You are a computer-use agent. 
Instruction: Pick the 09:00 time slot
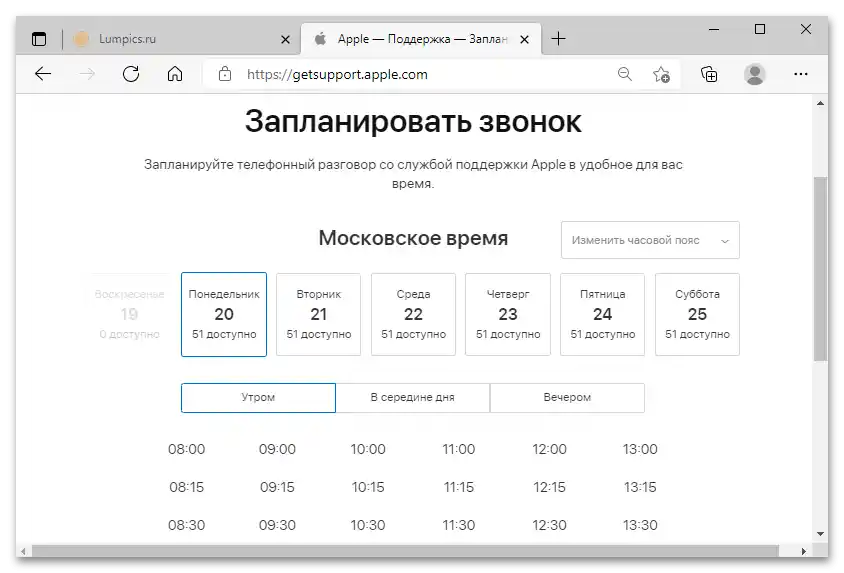point(277,449)
